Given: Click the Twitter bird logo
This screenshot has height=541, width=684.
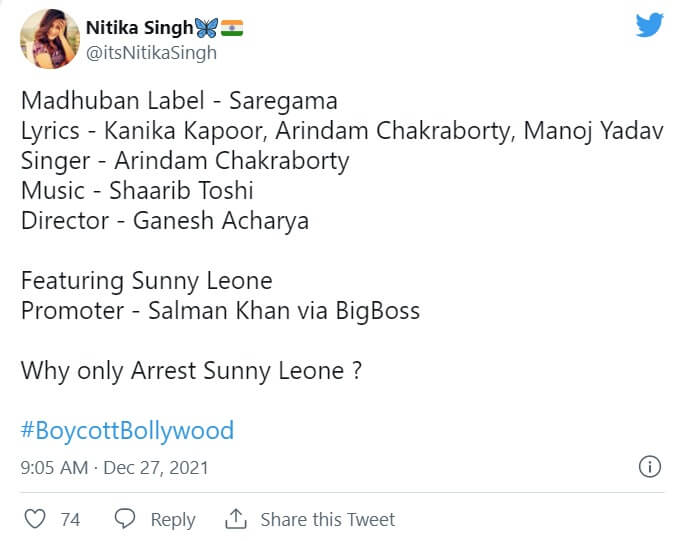Looking at the screenshot, I should 650,26.
